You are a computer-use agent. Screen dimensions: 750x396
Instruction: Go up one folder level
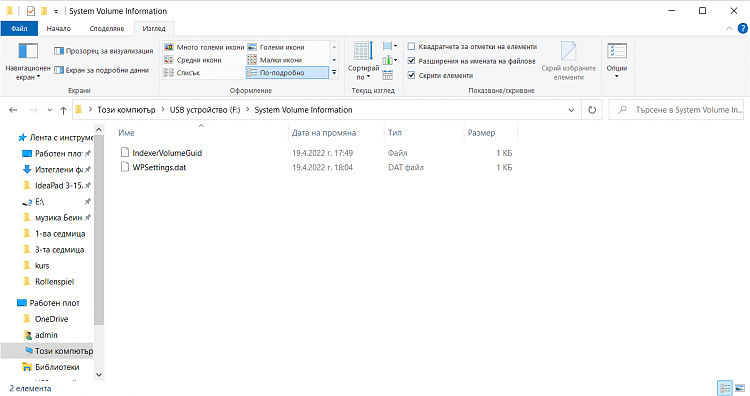pos(63,110)
